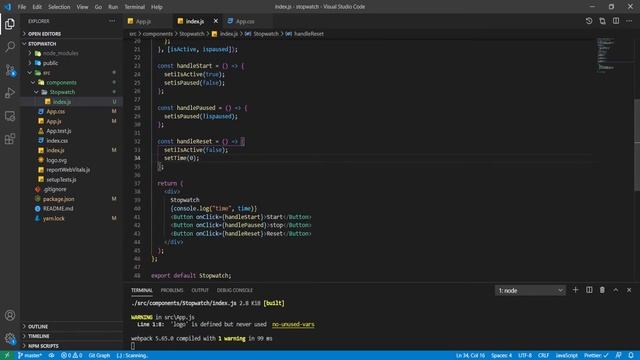Image resolution: width=640 pixels, height=360 pixels.
Task: Open notifications bell in status bar
Action: pos(631,356)
